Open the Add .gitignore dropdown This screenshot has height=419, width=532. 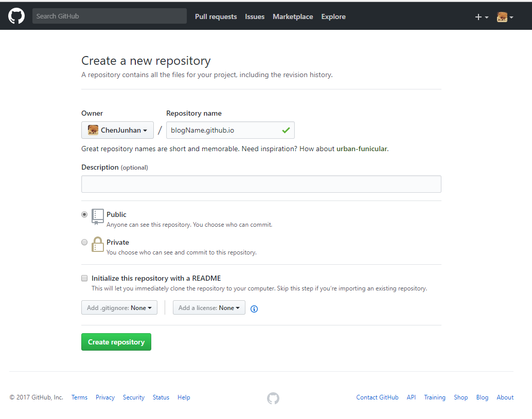(x=119, y=308)
